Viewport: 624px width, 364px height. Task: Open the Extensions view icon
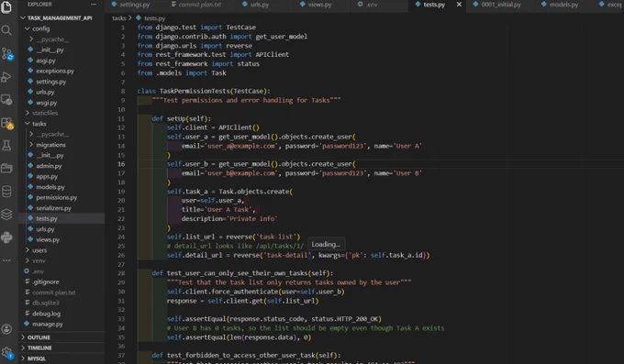tap(6, 123)
